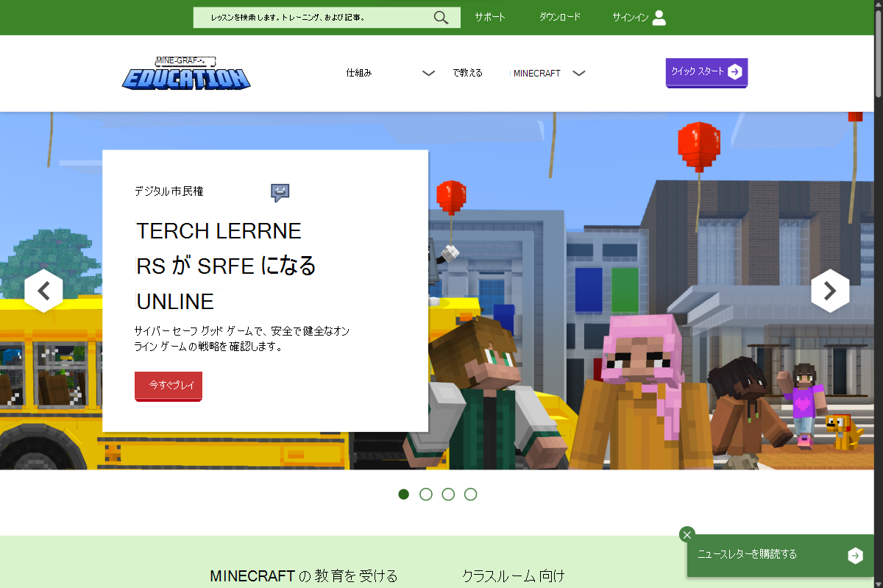The height and width of the screenshot is (588, 883).
Task: Click the search magnifier icon
Action: [441, 18]
